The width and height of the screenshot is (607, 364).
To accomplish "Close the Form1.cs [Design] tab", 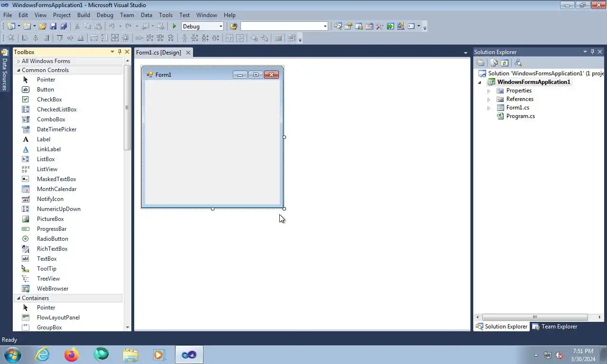I will tap(188, 53).
